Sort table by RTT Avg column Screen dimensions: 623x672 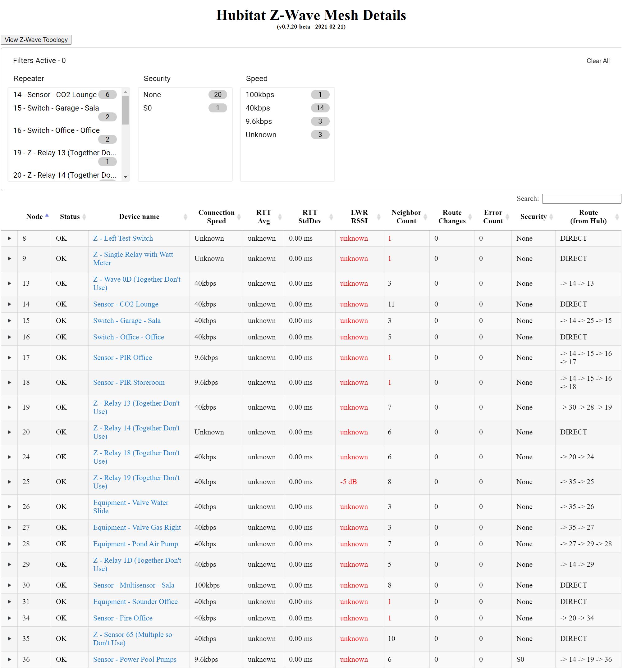[x=263, y=216]
